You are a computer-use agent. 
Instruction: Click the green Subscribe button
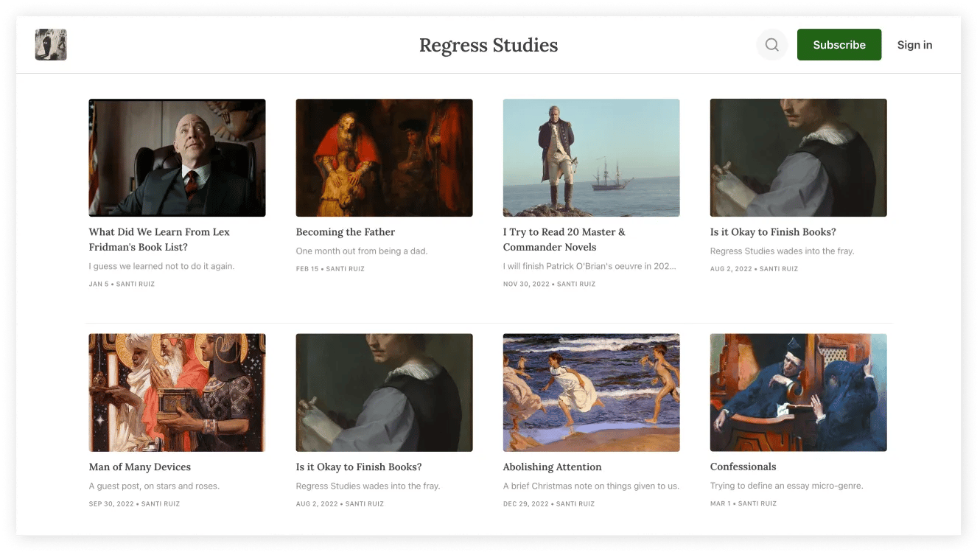coord(839,45)
